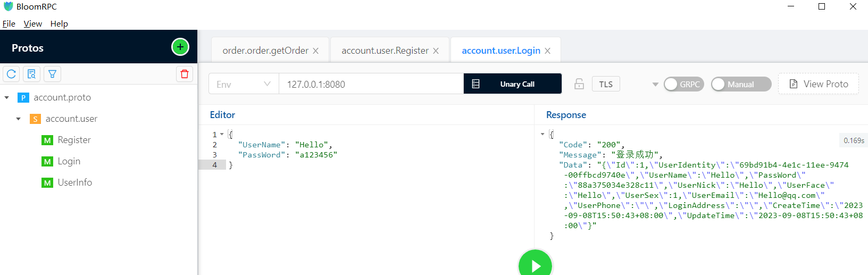The image size is (868, 275).
Task: Close the account.user.Register tab
Action: point(436,51)
